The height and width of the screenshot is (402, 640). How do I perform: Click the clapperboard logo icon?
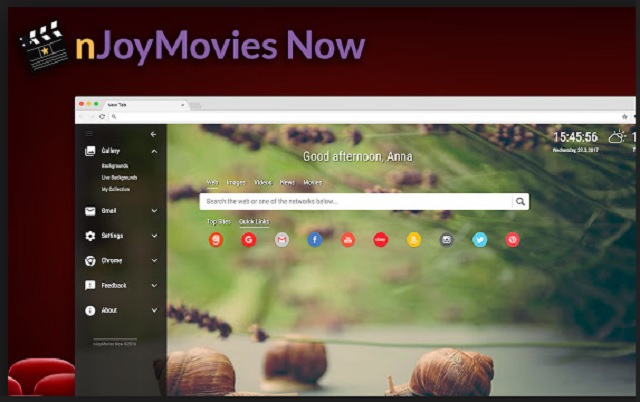point(44,46)
